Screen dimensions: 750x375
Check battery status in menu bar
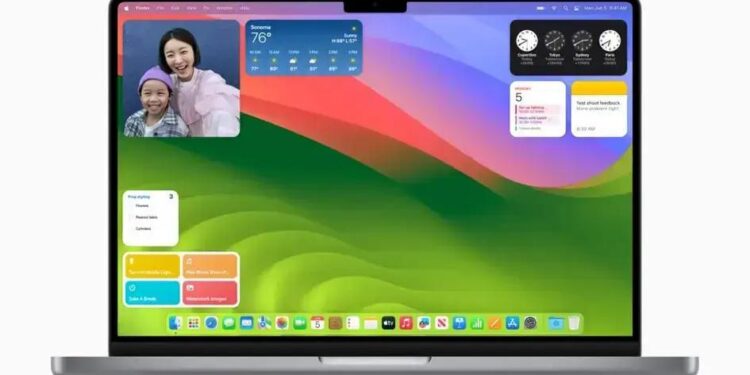[x=540, y=8]
